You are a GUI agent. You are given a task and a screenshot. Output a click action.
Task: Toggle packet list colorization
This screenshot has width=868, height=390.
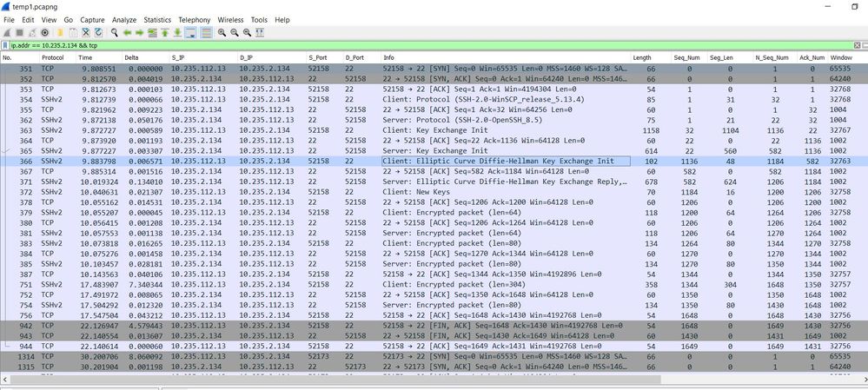pyautogui.click(x=206, y=33)
